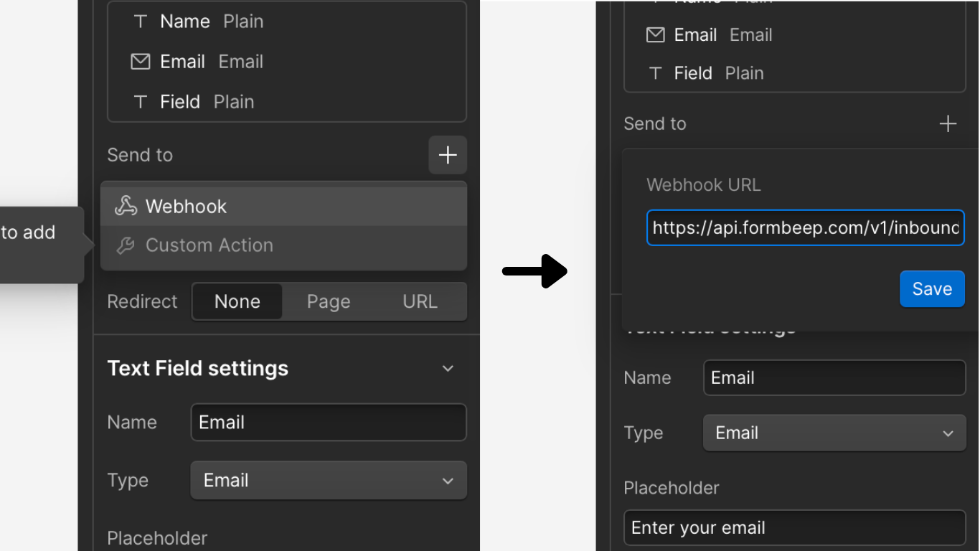Click the T icon next to Field in right panel

coord(655,72)
